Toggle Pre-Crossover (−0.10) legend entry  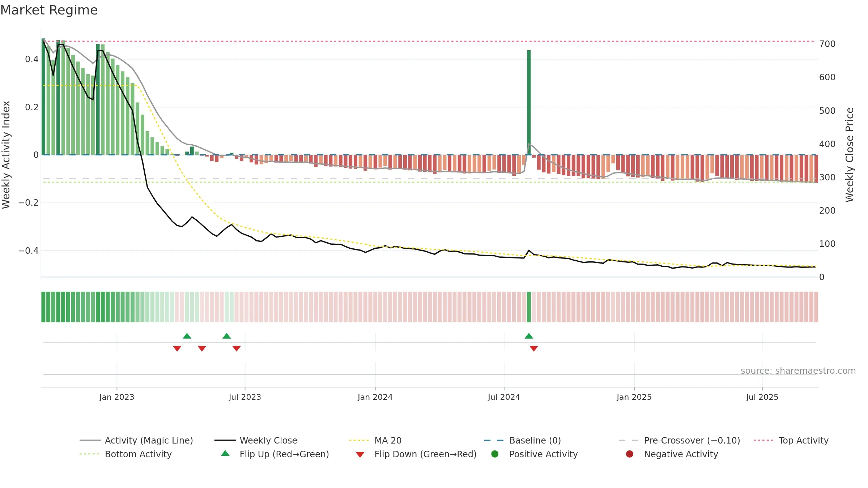click(x=679, y=440)
